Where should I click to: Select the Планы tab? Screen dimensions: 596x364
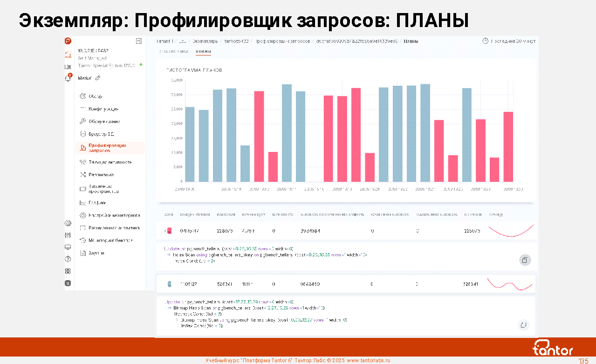pyautogui.click(x=203, y=52)
